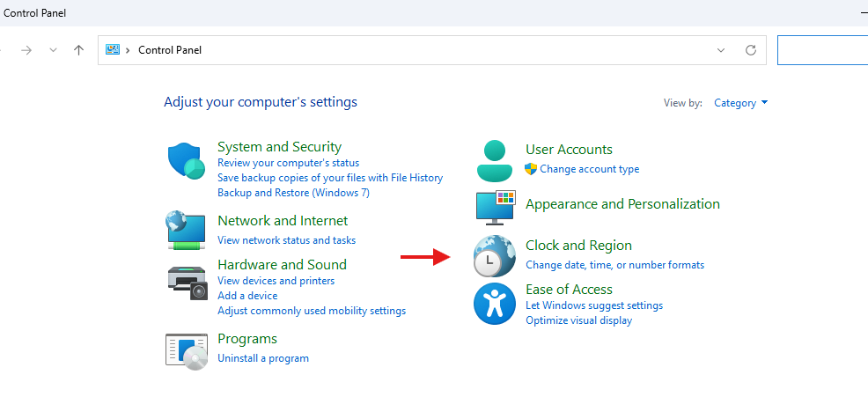Click the Clock and Region globe icon
The image size is (868, 419).
point(494,257)
